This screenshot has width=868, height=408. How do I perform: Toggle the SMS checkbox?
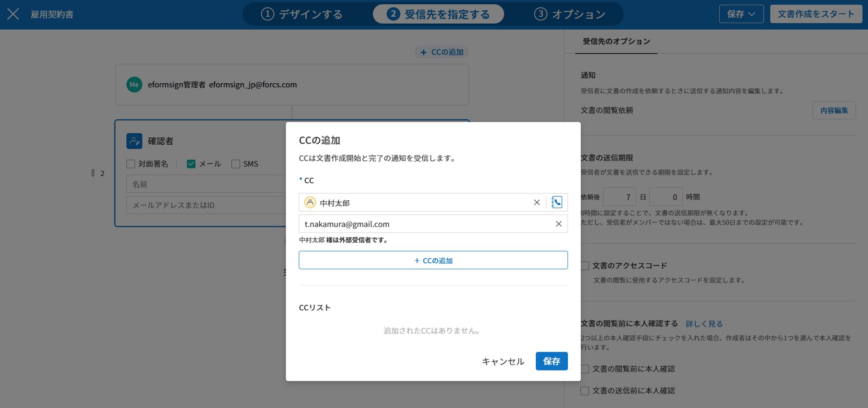tap(236, 164)
